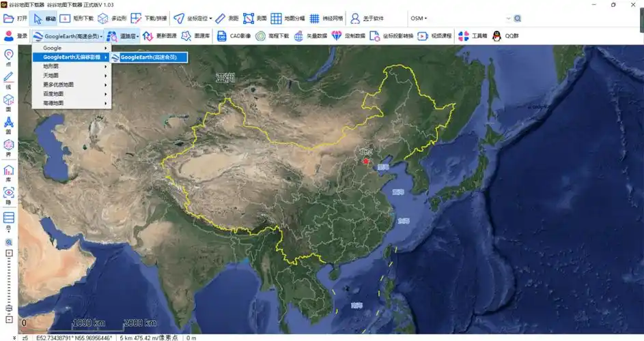Click the double chevron at status bar left
The width and height of the screenshot is (644, 341).
pyautogui.click(x=14, y=338)
